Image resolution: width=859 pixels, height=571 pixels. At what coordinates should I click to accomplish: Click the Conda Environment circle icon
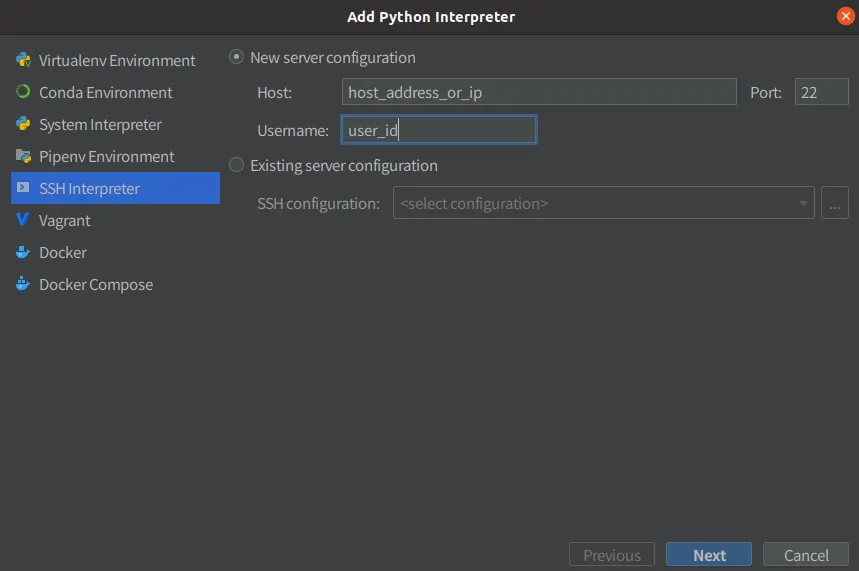click(22, 92)
